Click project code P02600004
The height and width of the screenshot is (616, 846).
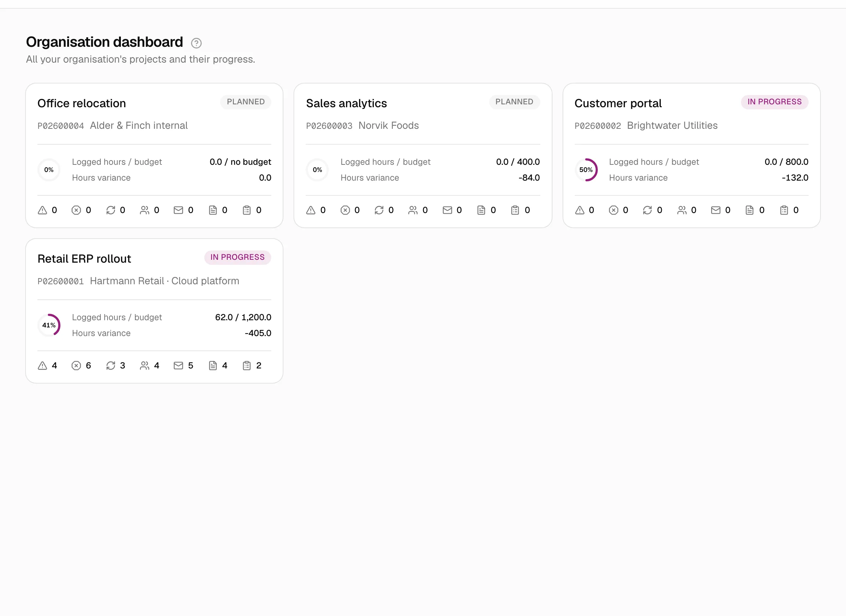coord(61,126)
